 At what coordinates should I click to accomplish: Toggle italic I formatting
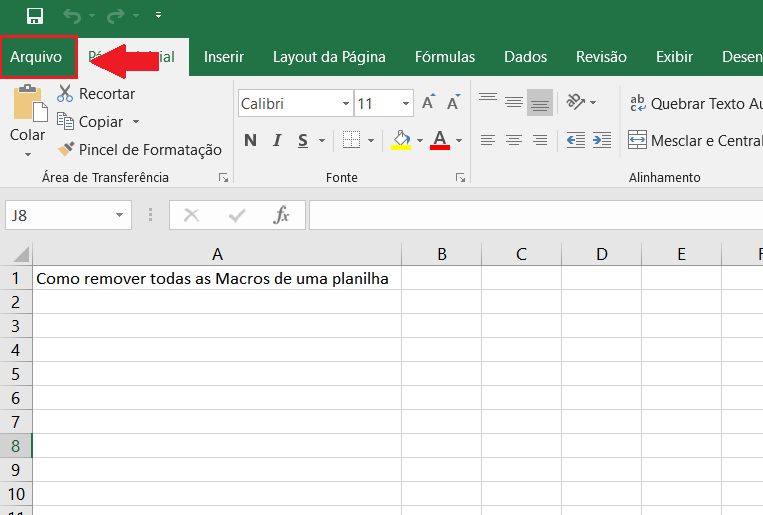(276, 140)
